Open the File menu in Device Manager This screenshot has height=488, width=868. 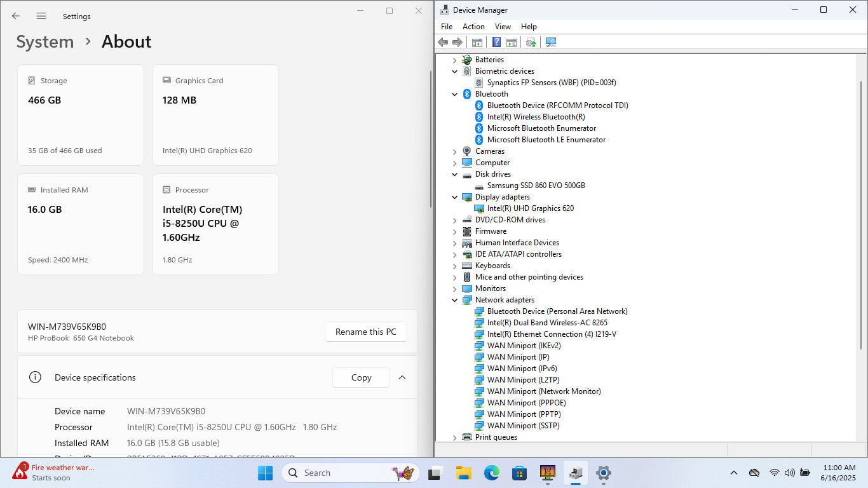coord(447,27)
